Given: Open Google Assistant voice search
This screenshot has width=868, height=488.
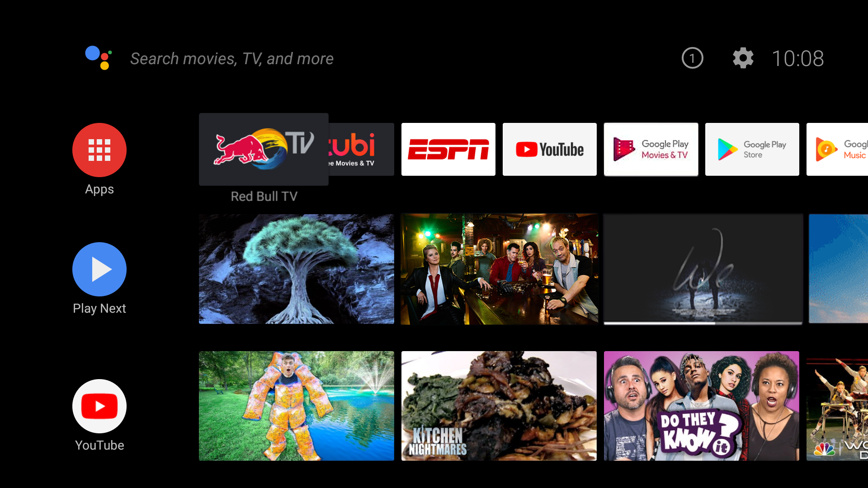Looking at the screenshot, I should click(99, 58).
